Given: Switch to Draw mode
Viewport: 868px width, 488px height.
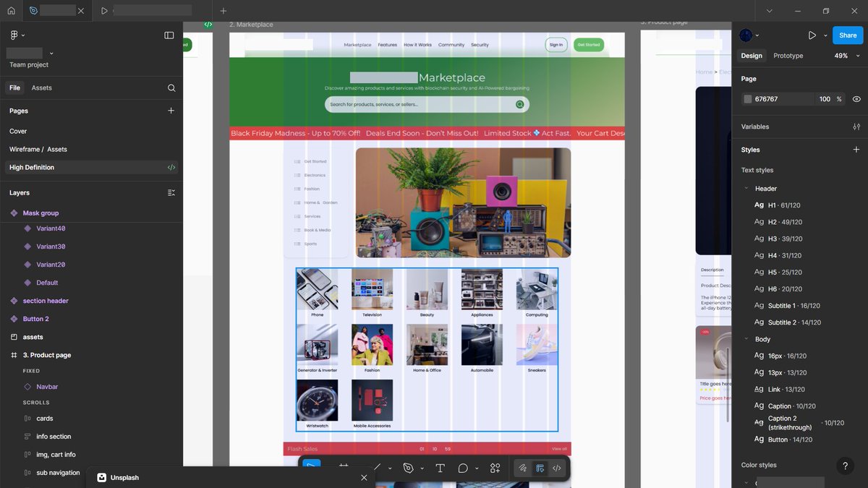Looking at the screenshot, I should 522,468.
